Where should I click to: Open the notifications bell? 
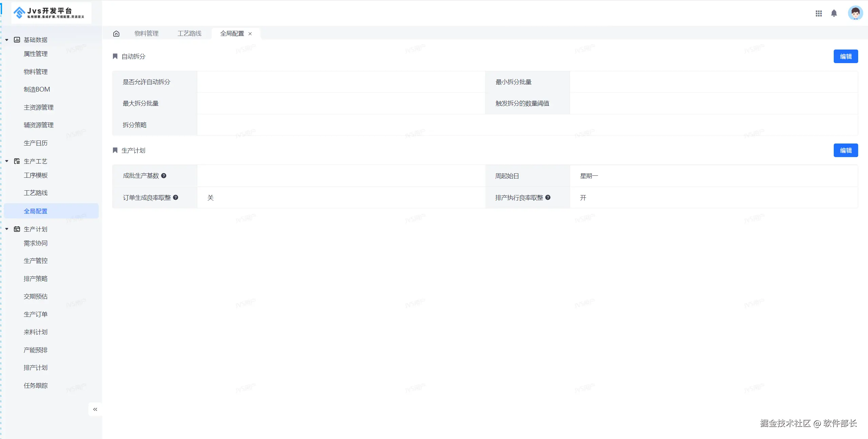pyautogui.click(x=834, y=13)
